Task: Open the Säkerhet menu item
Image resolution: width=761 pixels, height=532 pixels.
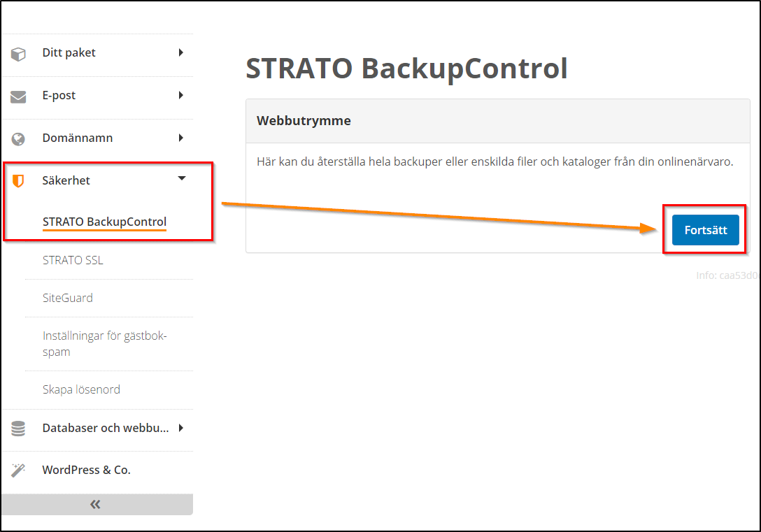Action: pos(66,180)
